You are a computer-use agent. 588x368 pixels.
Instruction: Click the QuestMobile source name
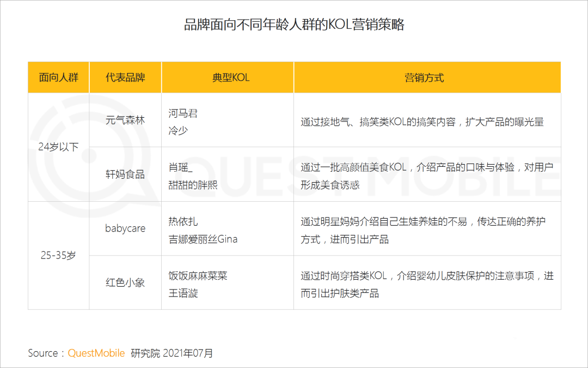96,353
